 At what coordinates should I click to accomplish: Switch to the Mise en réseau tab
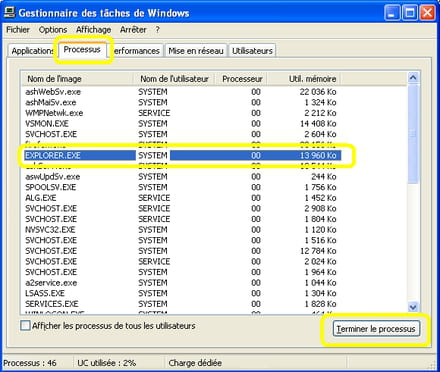click(x=196, y=51)
